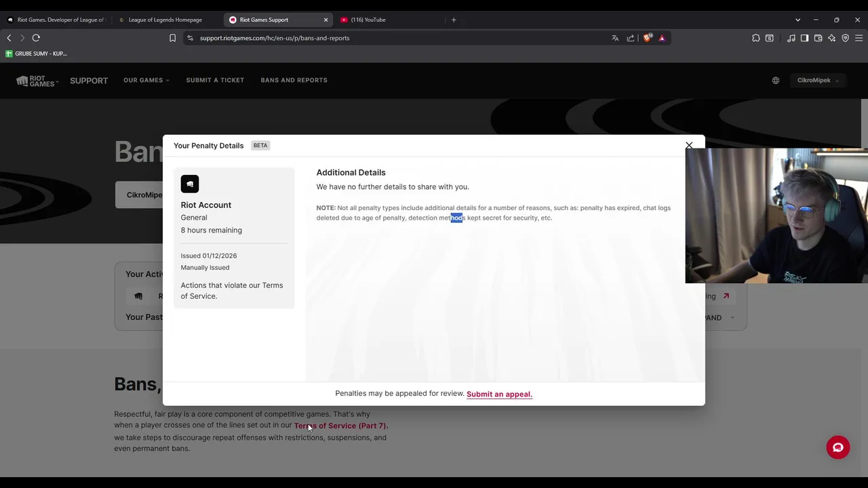Bookmark this page
Screen dimensions: 868x488
pyautogui.click(x=172, y=38)
